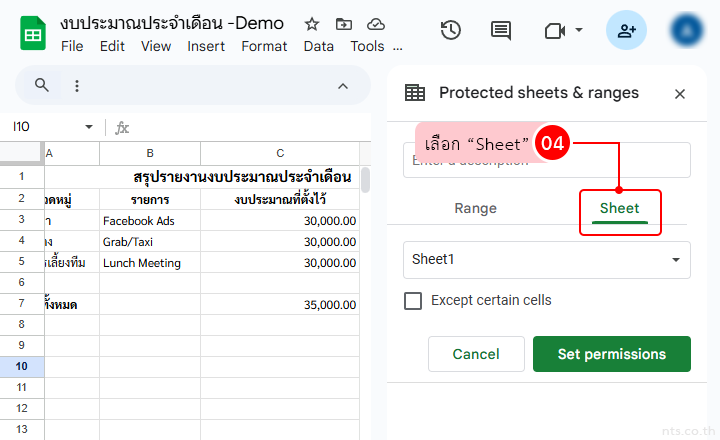Open the three-dot toolbar options
The height and width of the screenshot is (440, 720).
[77, 86]
